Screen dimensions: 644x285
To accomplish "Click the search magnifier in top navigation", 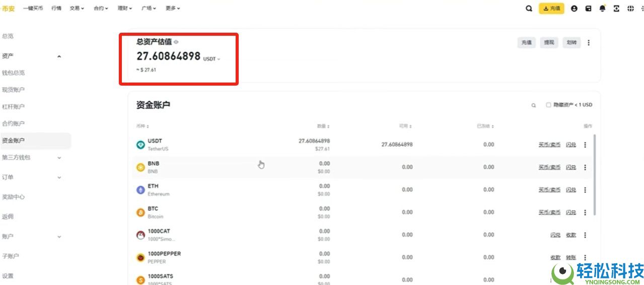I will tap(529, 9).
